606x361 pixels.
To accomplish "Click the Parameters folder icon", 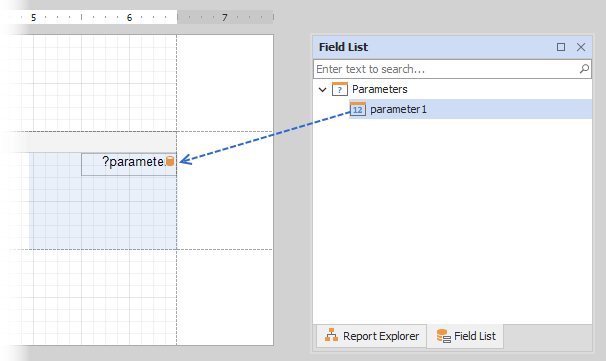I will [340, 89].
